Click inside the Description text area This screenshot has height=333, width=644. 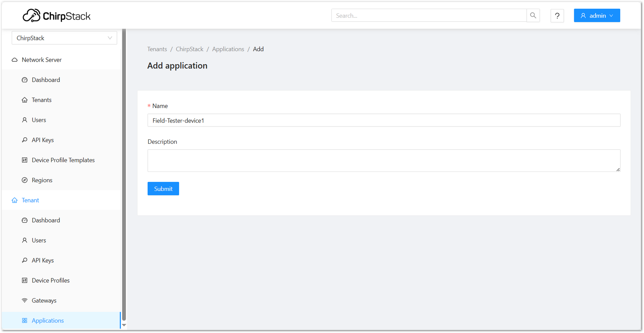click(384, 160)
